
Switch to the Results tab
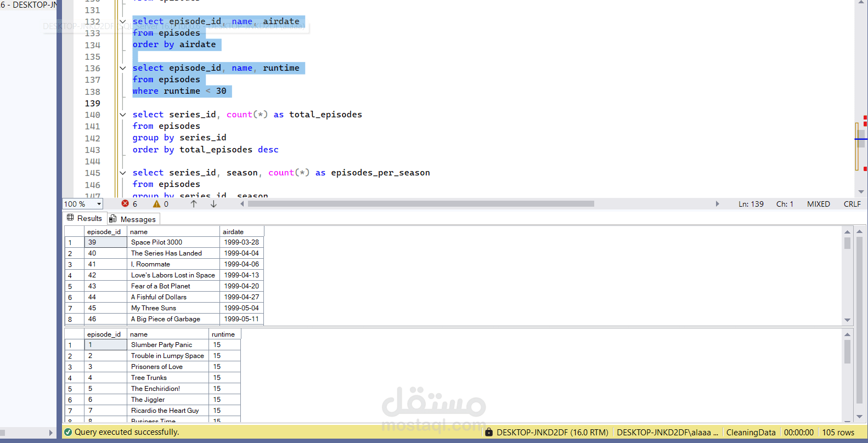coord(84,218)
